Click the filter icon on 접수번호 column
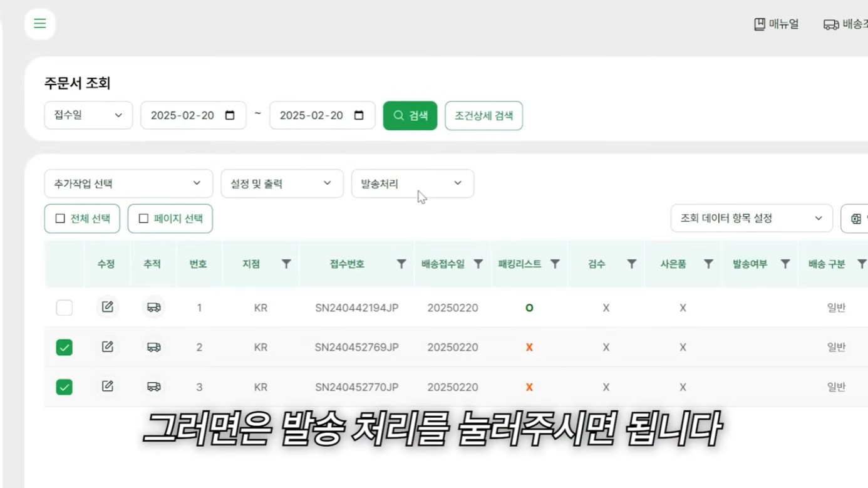 401,264
